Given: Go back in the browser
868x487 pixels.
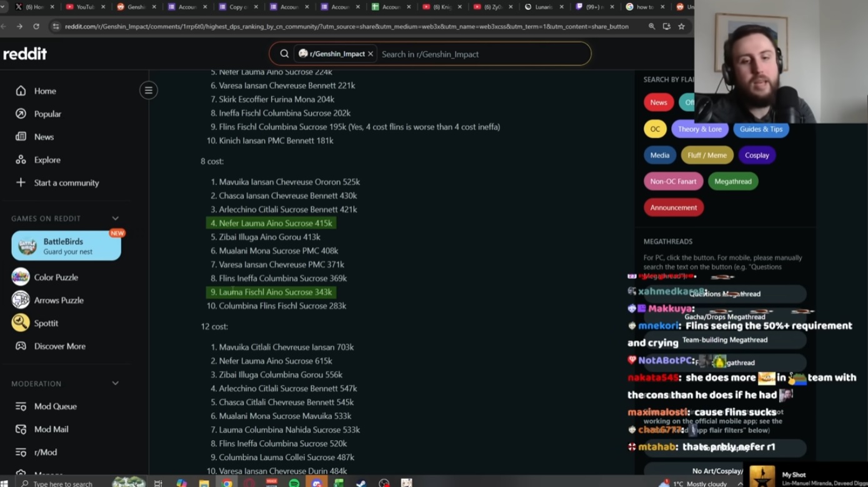Looking at the screenshot, I should [x=4, y=27].
